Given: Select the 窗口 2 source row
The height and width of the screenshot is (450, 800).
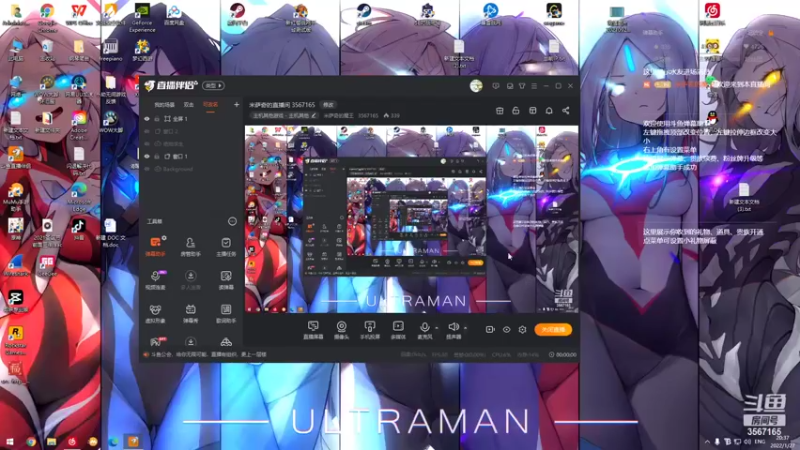Looking at the screenshot, I should tap(191, 131).
